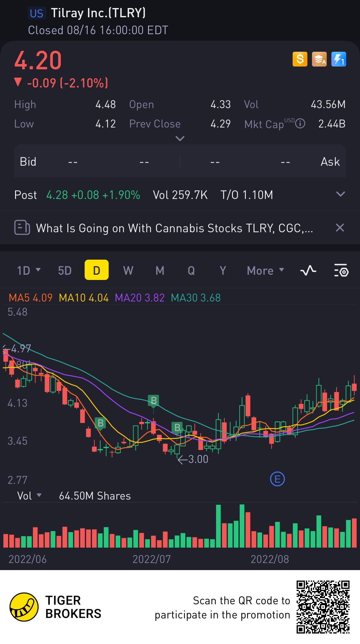Tap the stacked layers margin badge icon
The width and height of the screenshot is (360, 644).
click(x=319, y=59)
